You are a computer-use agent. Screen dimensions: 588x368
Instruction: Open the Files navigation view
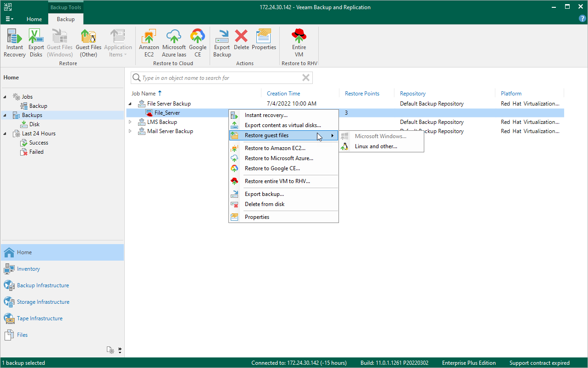[62, 335]
